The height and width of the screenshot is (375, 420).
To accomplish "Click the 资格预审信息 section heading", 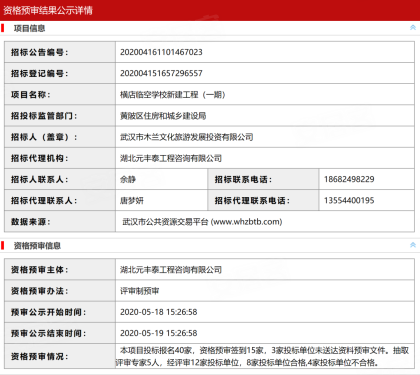I will tap(37, 246).
